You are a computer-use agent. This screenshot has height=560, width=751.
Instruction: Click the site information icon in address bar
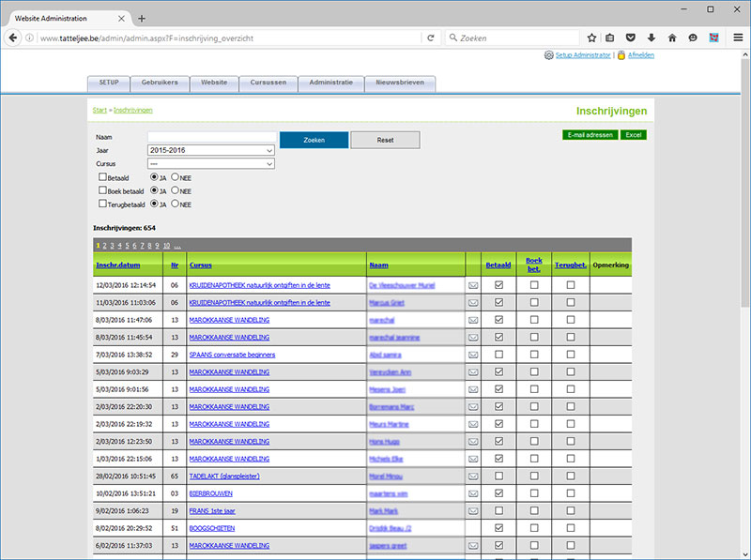pyautogui.click(x=30, y=38)
